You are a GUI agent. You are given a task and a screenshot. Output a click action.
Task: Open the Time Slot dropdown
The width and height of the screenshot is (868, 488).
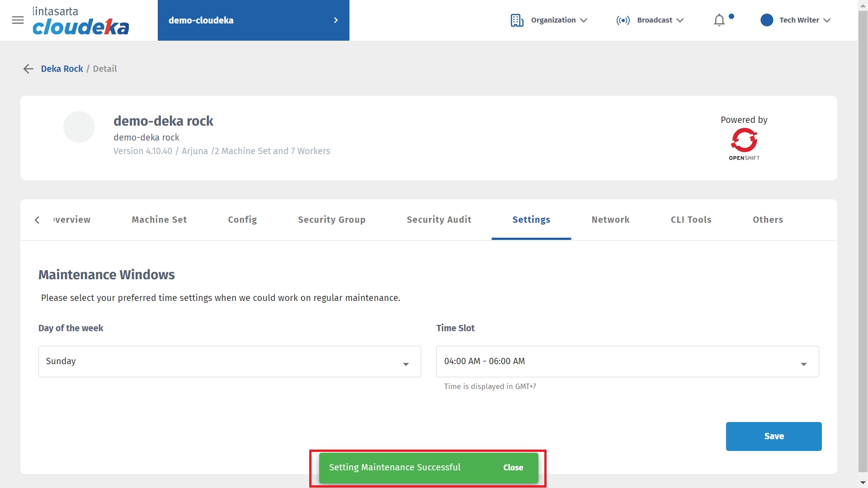[x=627, y=361]
